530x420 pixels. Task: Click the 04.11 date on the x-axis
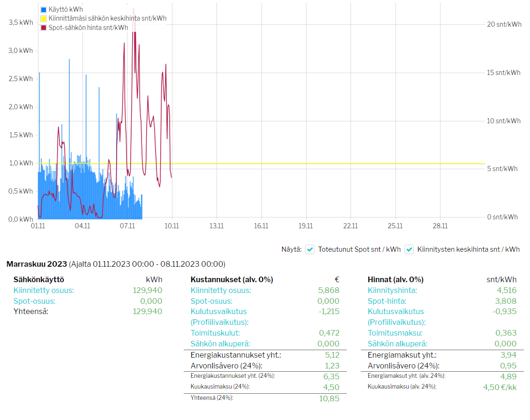[x=82, y=226]
